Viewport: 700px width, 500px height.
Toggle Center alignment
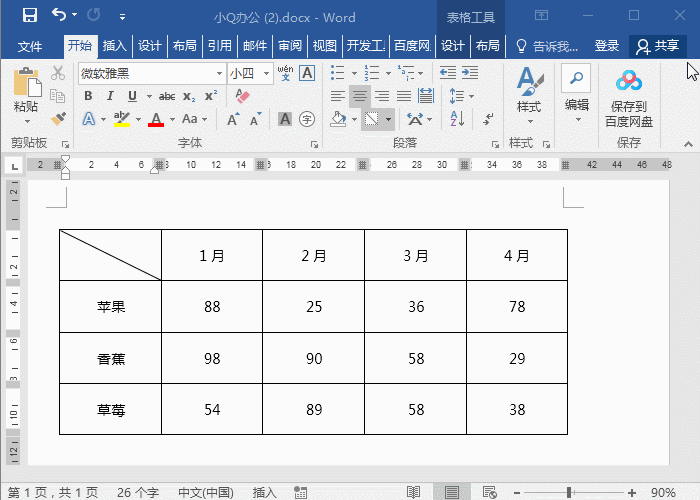point(360,96)
